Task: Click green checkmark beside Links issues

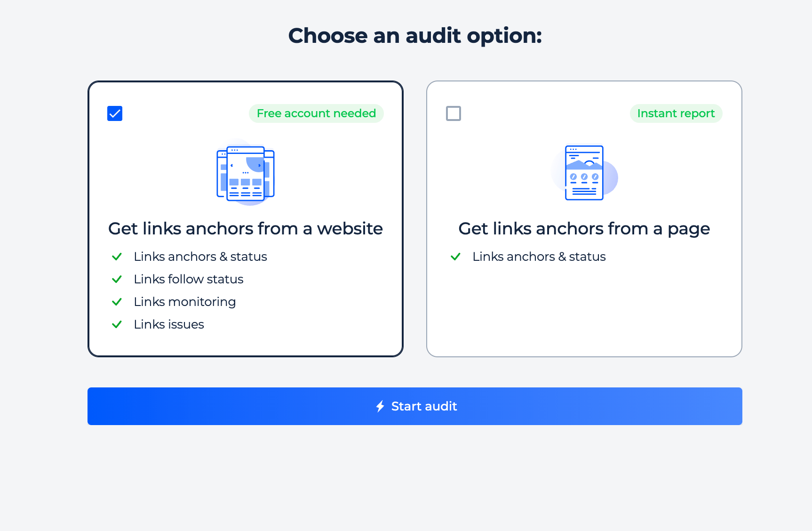Action: click(117, 324)
